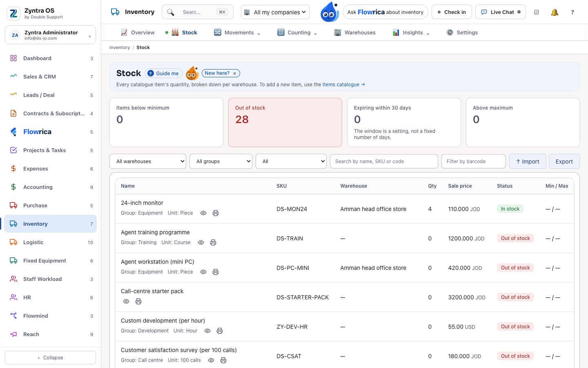
Task: Click eye icon for Custom development (per hour)
Action: (207, 331)
